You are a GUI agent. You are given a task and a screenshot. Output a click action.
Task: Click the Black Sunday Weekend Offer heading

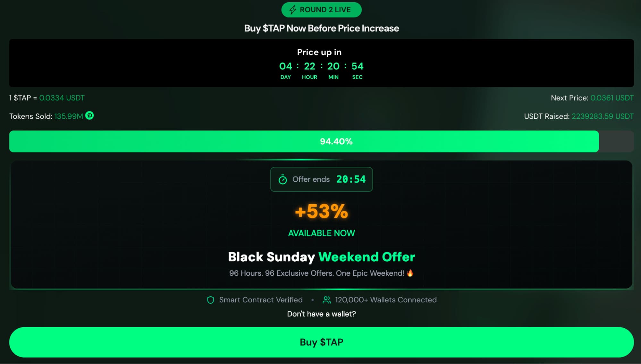pos(321,257)
